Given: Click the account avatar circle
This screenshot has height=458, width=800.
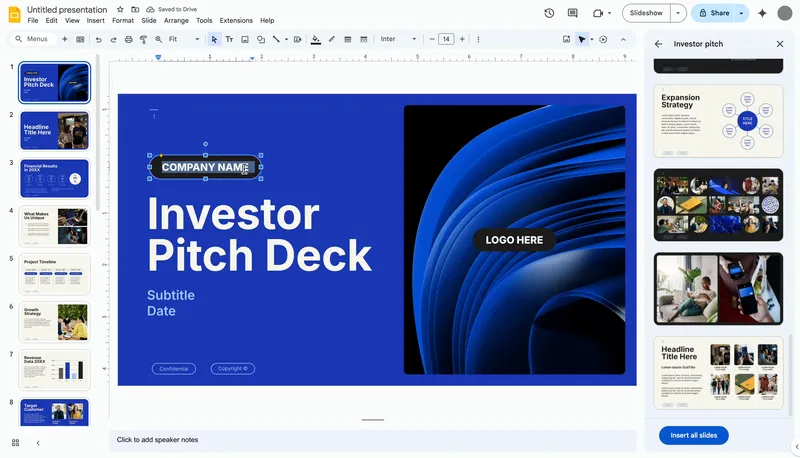Looking at the screenshot, I should click(784, 13).
